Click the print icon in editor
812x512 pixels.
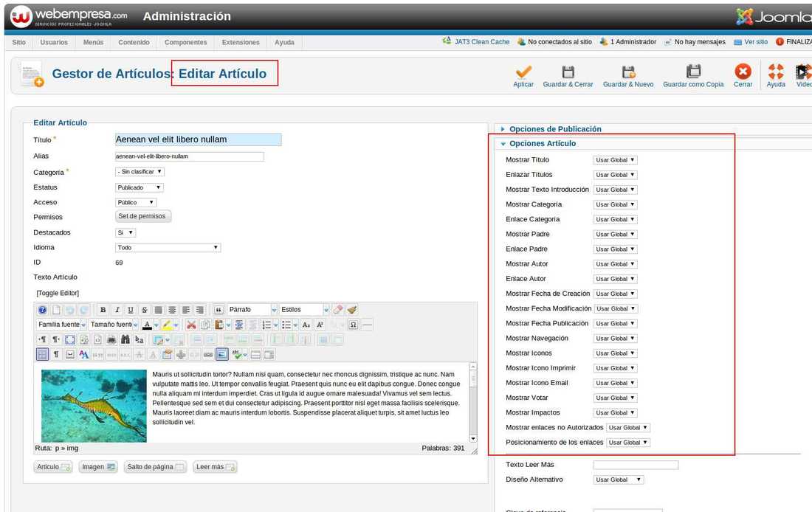tap(111, 339)
